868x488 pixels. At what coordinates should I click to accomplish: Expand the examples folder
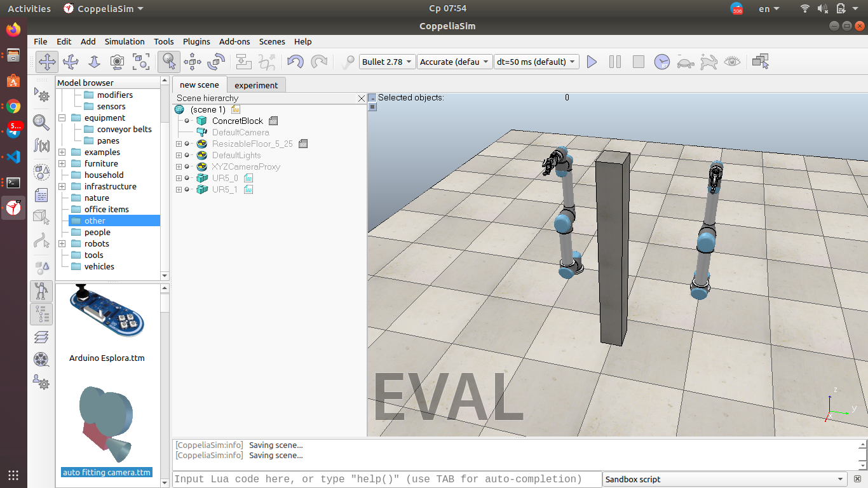pyautogui.click(x=62, y=152)
